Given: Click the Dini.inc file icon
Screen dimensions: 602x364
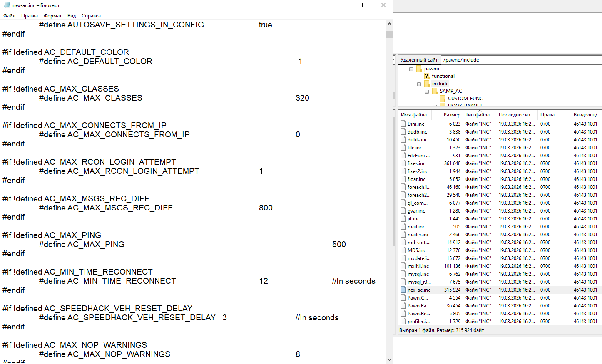Looking at the screenshot, I should tap(403, 124).
